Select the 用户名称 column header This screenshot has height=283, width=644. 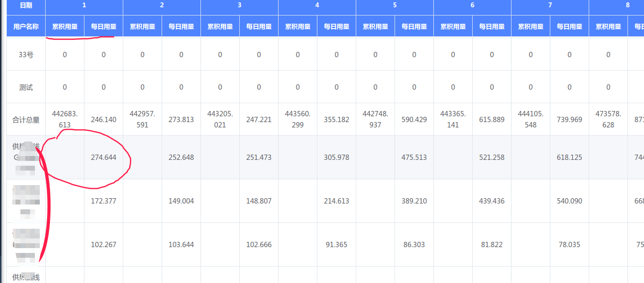pyautogui.click(x=26, y=27)
